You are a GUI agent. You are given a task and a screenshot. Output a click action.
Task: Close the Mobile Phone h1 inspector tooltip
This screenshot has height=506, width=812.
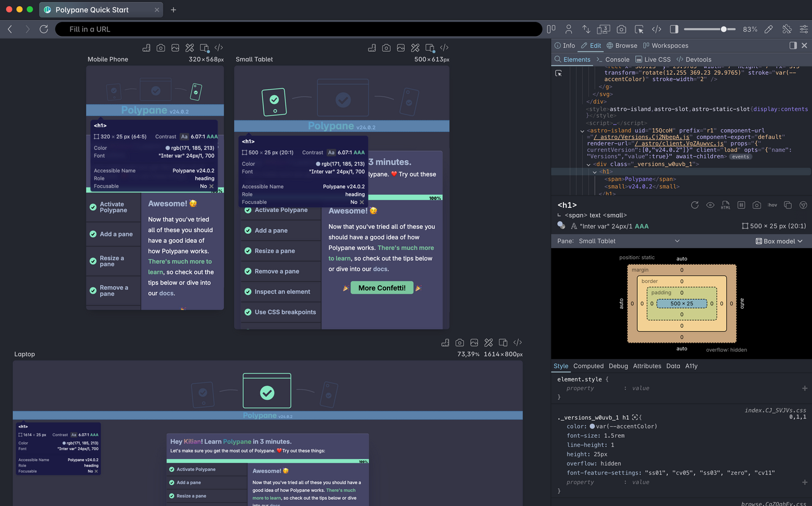click(211, 187)
